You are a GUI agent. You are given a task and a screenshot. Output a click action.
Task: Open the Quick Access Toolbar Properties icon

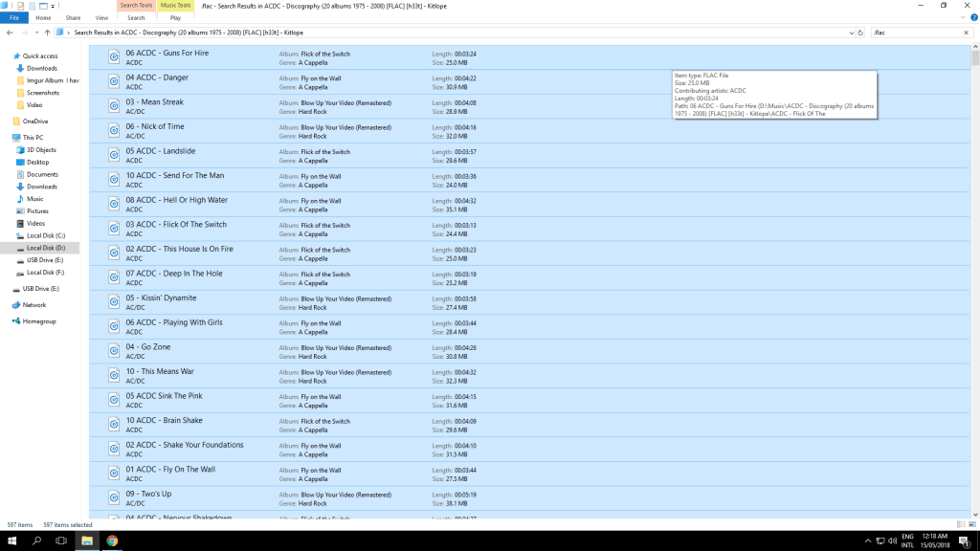click(x=20, y=6)
